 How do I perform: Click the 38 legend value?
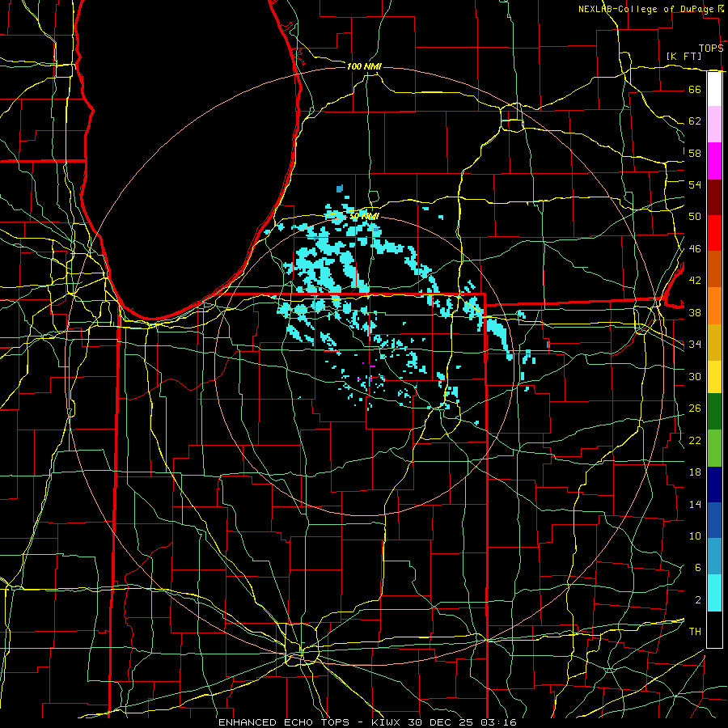click(x=695, y=312)
